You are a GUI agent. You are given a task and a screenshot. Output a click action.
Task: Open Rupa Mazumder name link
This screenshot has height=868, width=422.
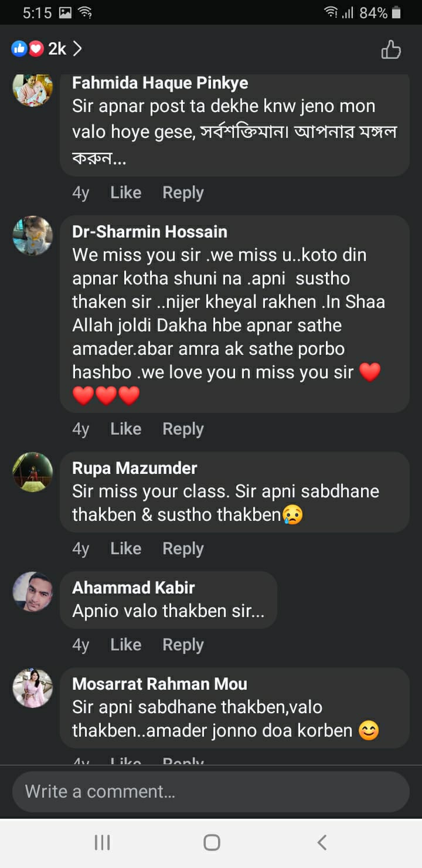(x=134, y=468)
